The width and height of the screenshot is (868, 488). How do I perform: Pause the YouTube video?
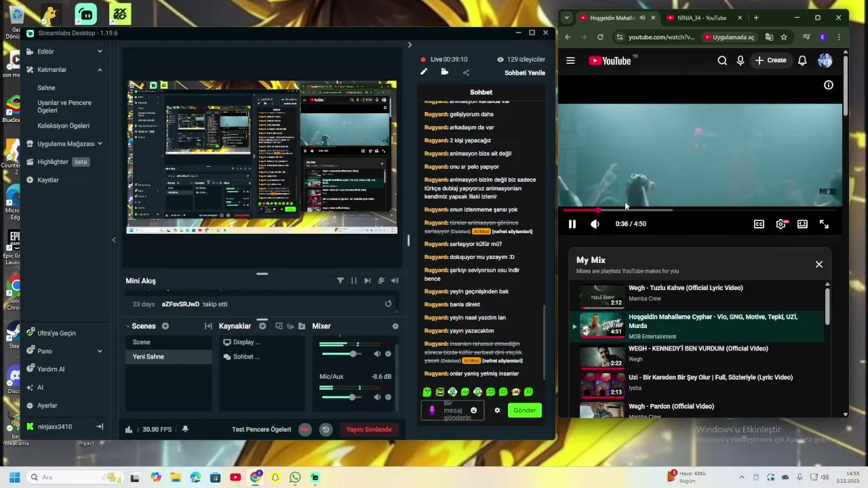pyautogui.click(x=572, y=224)
